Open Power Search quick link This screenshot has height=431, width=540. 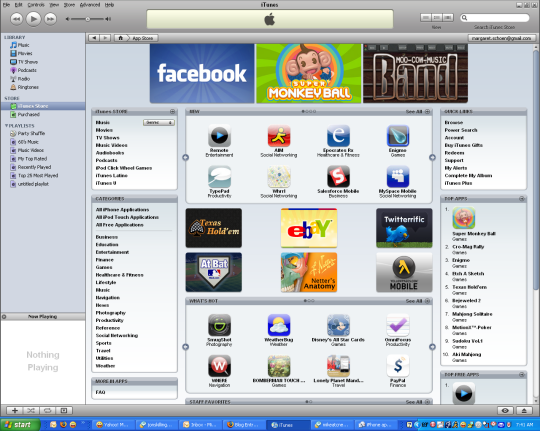461,130
